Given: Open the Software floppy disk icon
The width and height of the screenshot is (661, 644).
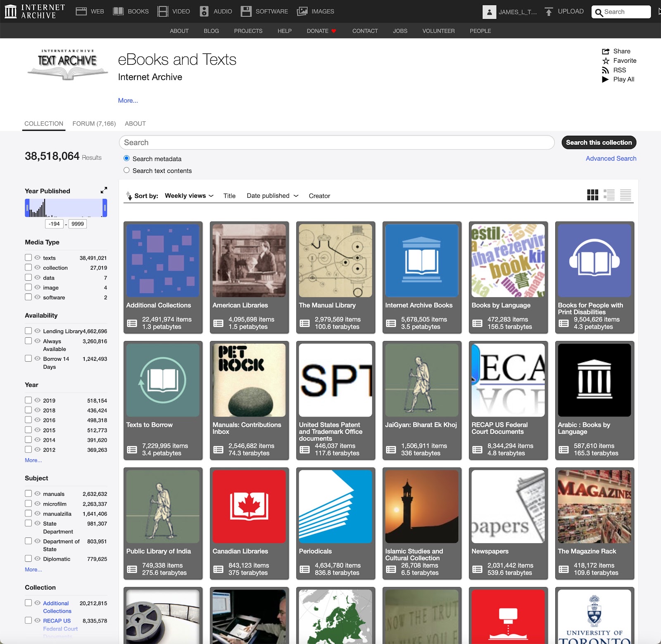Looking at the screenshot, I should coord(246,11).
